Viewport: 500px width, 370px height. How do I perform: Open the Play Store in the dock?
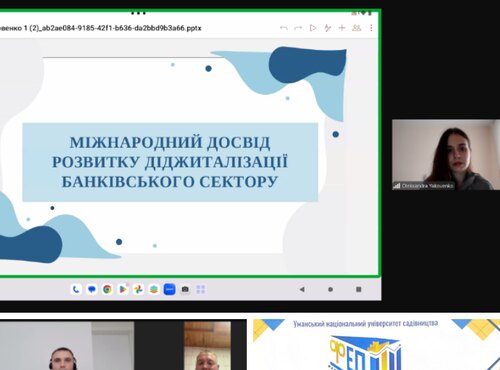click(x=123, y=289)
